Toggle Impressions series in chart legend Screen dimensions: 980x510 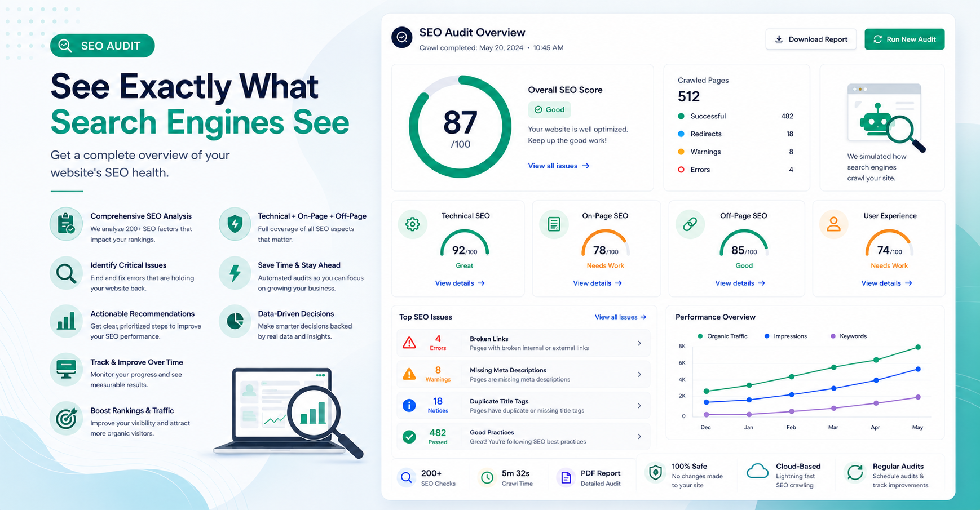[x=785, y=336]
